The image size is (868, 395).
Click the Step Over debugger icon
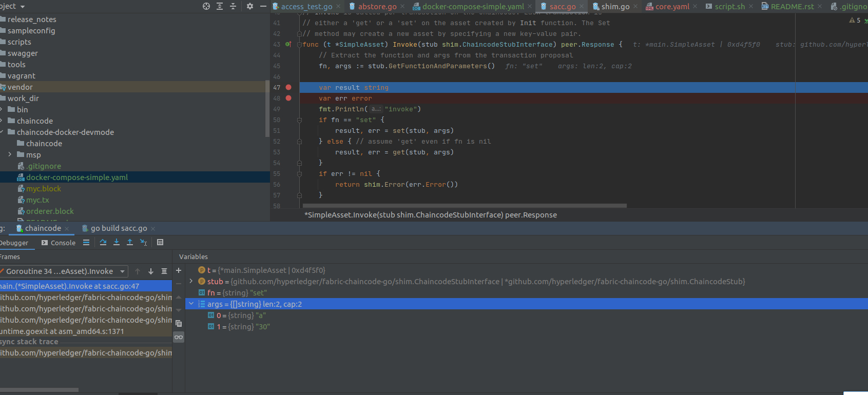103,242
